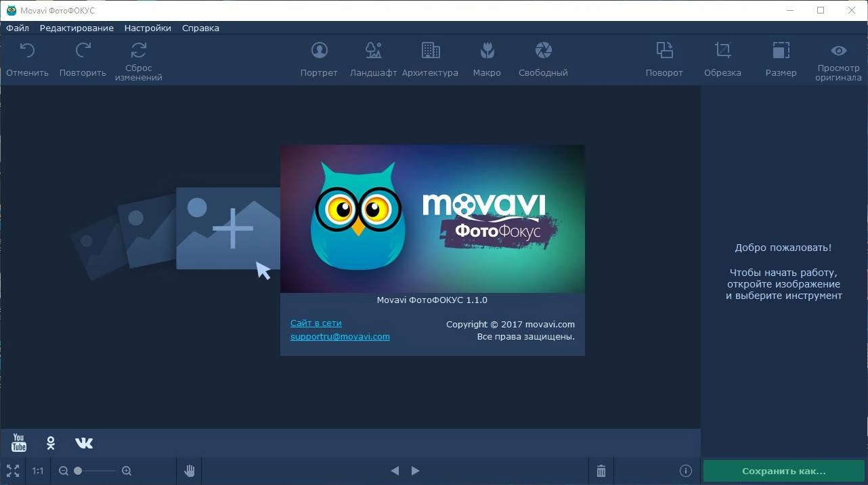The image size is (868, 485).
Task: Open the Odnoklassniki social icon
Action: click(51, 444)
